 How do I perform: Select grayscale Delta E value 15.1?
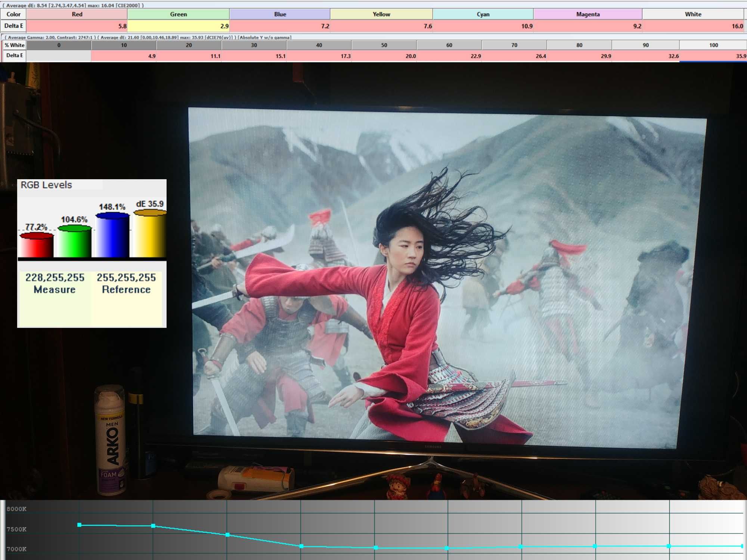pos(254,56)
